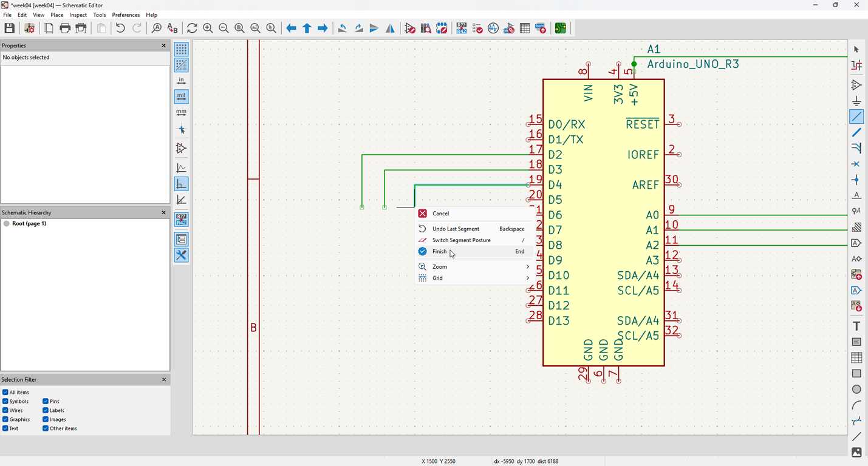868x466 pixels.
Task: Close the Properties panel
Action: (x=163, y=46)
